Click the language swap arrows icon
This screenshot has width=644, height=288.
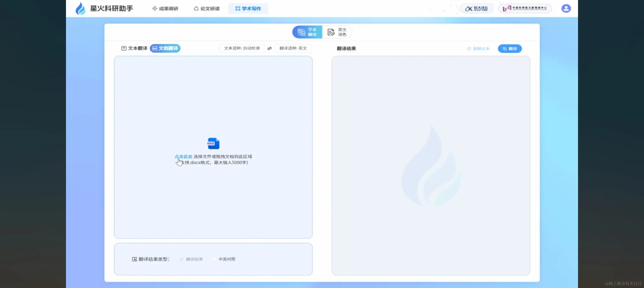click(269, 48)
